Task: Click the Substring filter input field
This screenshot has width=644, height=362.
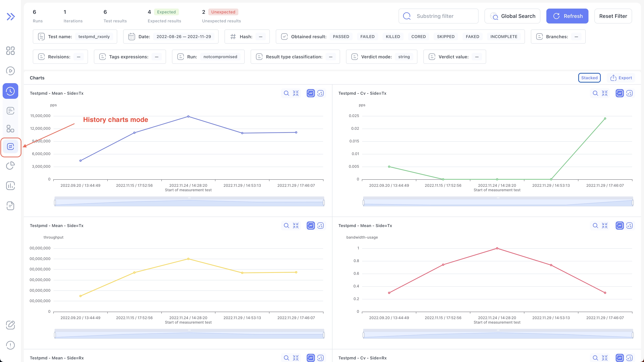Action: coord(438,16)
